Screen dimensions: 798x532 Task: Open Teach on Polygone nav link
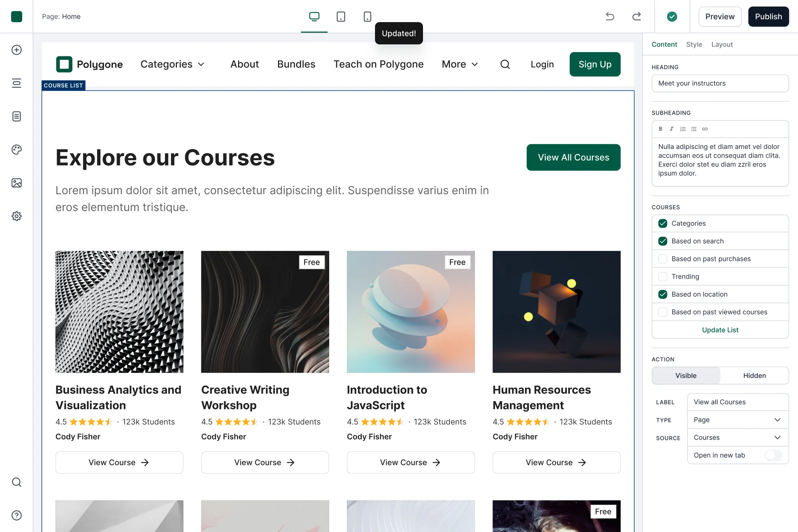pos(378,64)
